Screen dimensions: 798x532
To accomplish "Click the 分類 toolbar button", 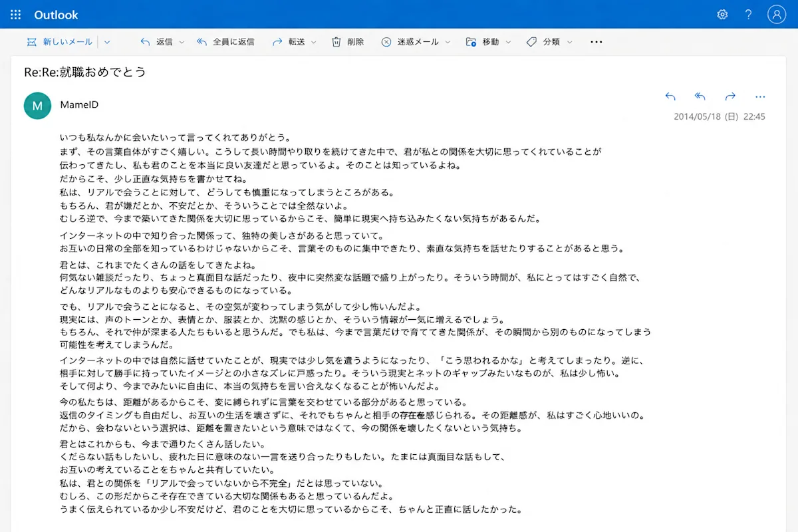I will pos(543,42).
